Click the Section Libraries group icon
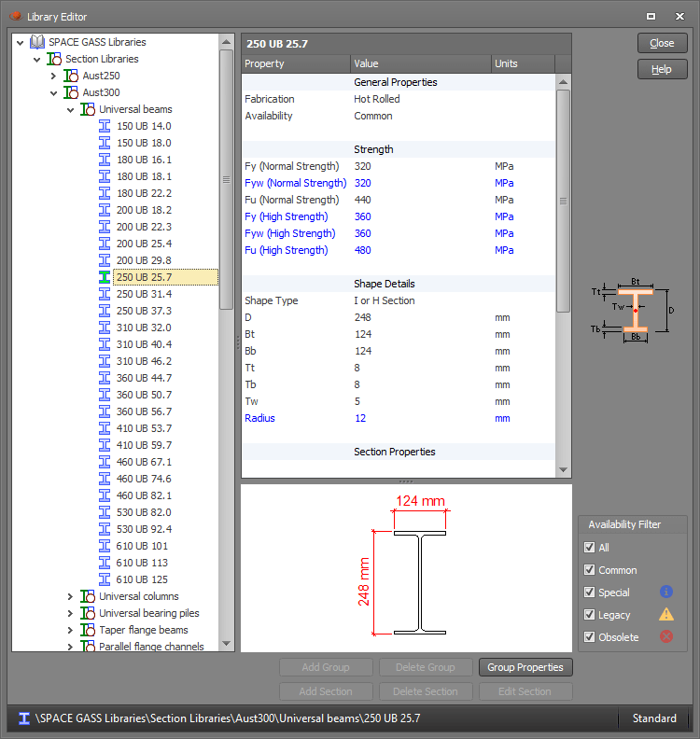Viewport: 700px width, 739px height. click(x=54, y=59)
